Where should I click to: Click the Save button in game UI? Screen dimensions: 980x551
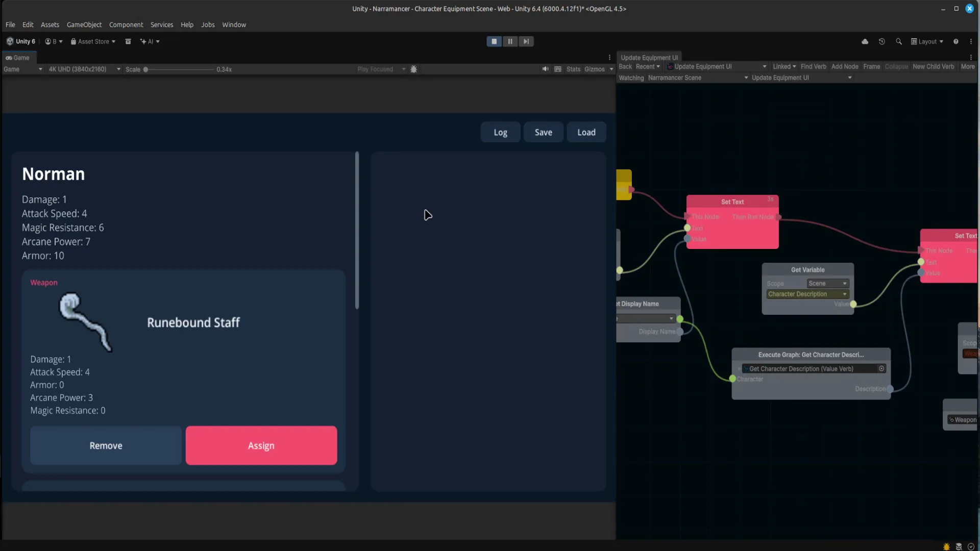click(543, 132)
